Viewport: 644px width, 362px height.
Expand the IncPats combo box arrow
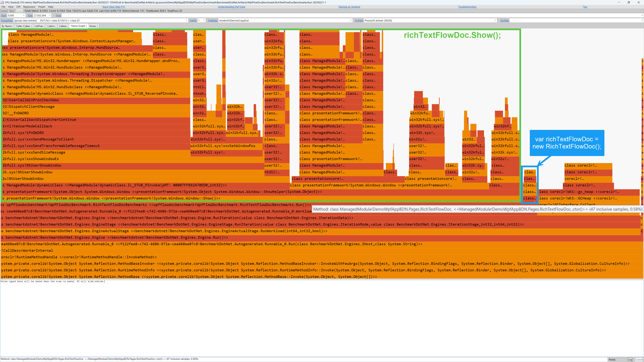coord(495,20)
